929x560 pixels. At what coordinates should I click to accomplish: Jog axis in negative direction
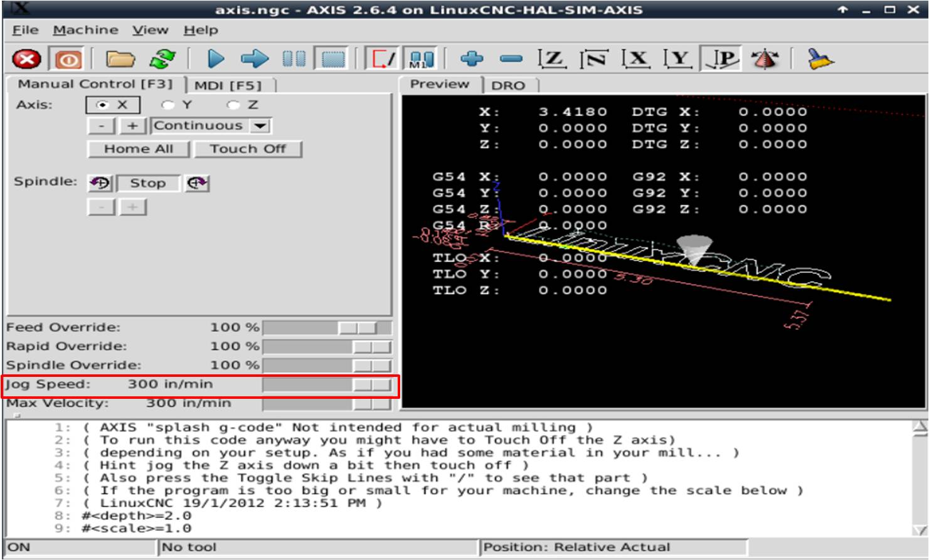101,126
